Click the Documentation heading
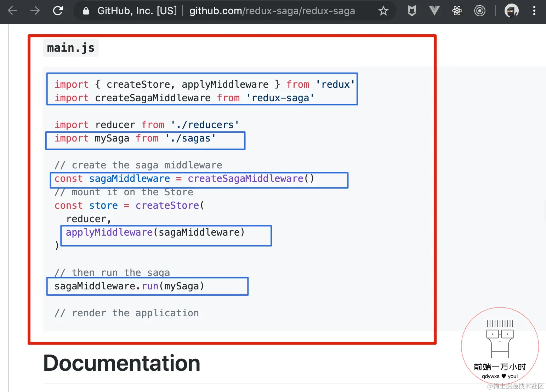 pyautogui.click(x=122, y=363)
